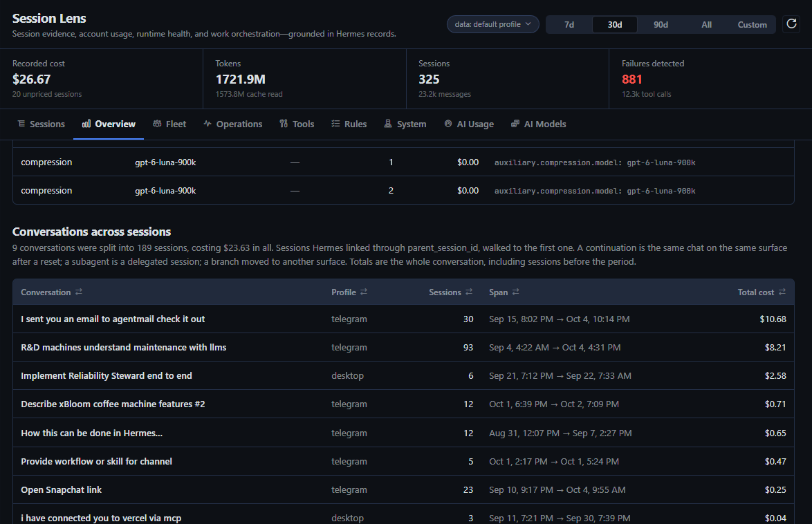This screenshot has width=812, height=524.
Task: Click the $2.58 total cost cell
Action: click(x=775, y=376)
